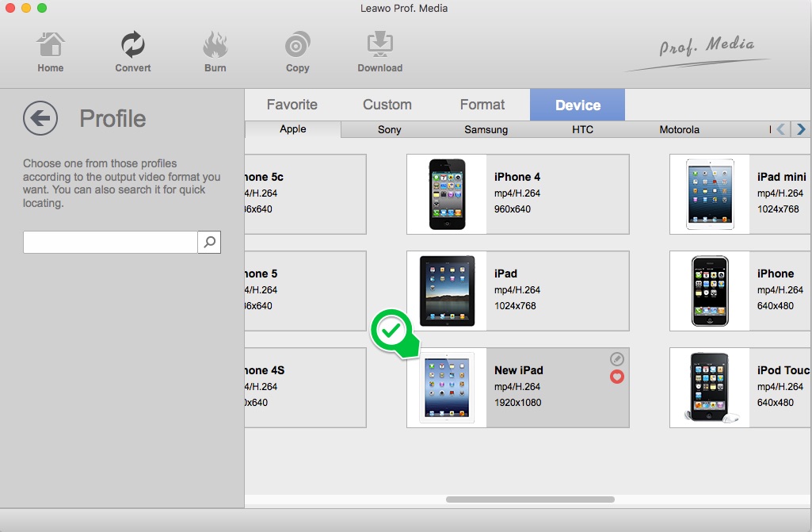The image size is (812, 532).
Task: Go to the Home section
Action: point(50,52)
